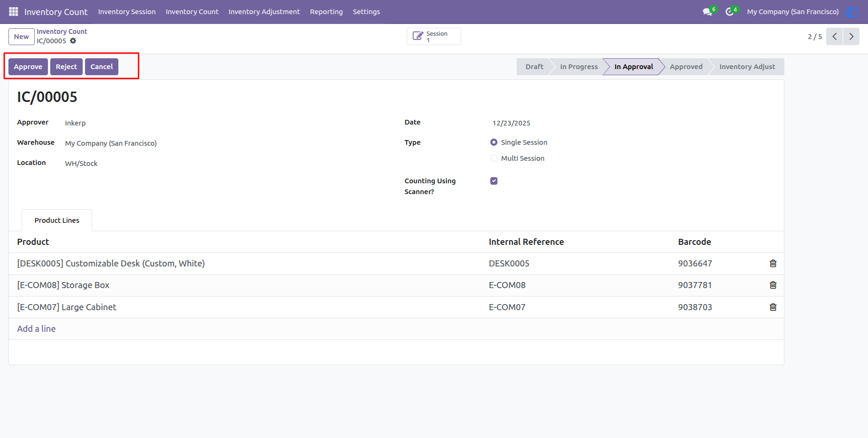Click the Product column header
Viewport: 868px width, 438px height.
click(x=33, y=242)
